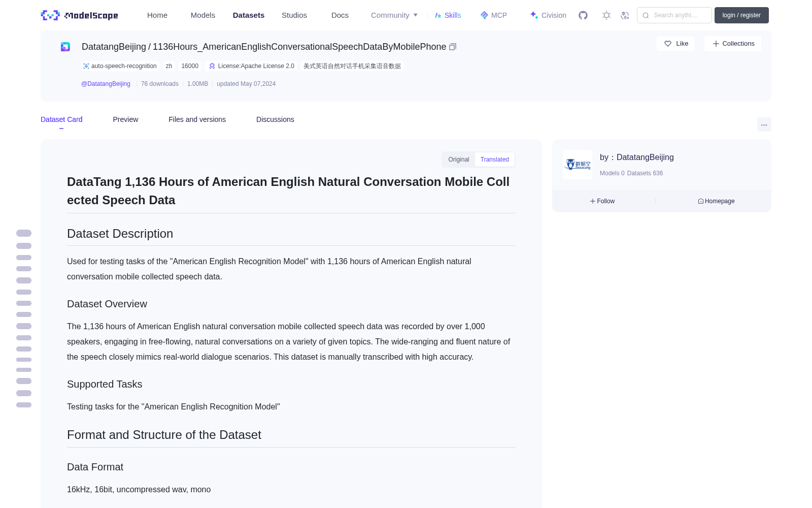Click the login / register button
812x508 pixels.
pyautogui.click(x=741, y=15)
